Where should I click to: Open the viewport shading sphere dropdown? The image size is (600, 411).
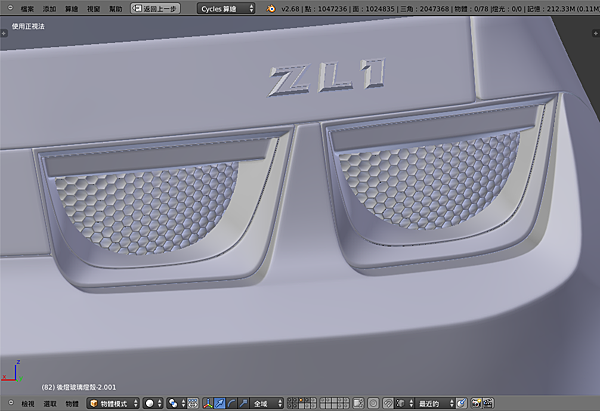pyautogui.click(x=153, y=403)
